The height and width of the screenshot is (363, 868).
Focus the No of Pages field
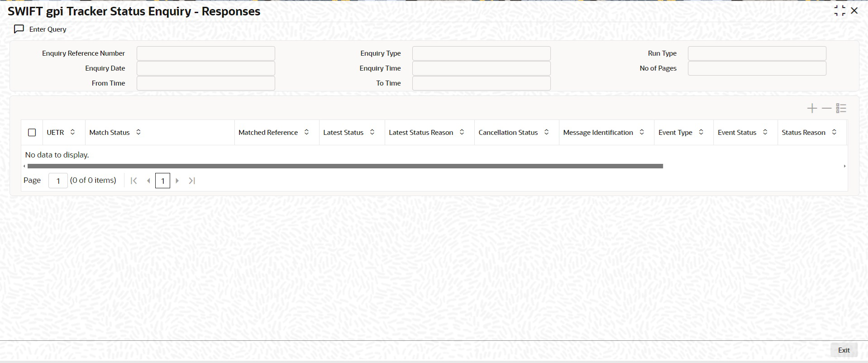(757, 68)
